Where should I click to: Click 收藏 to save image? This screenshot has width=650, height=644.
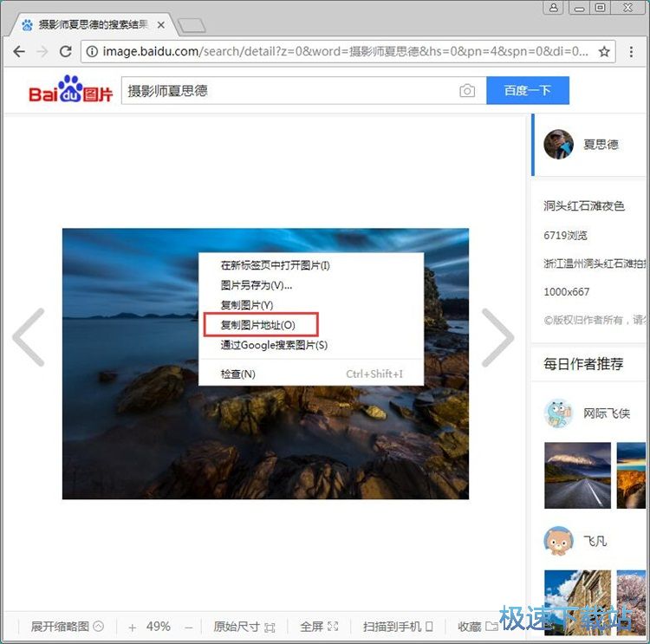click(478, 626)
